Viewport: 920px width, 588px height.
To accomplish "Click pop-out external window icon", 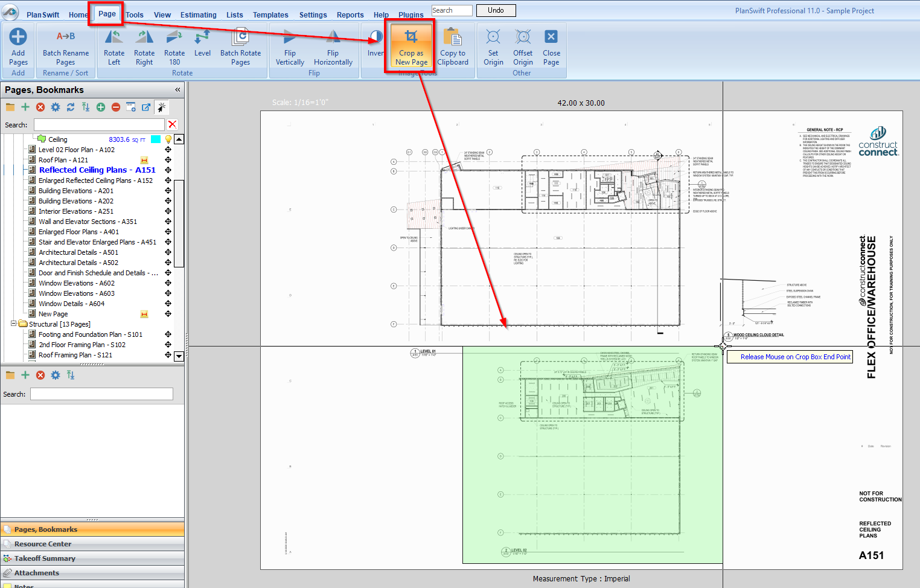I will [146, 107].
